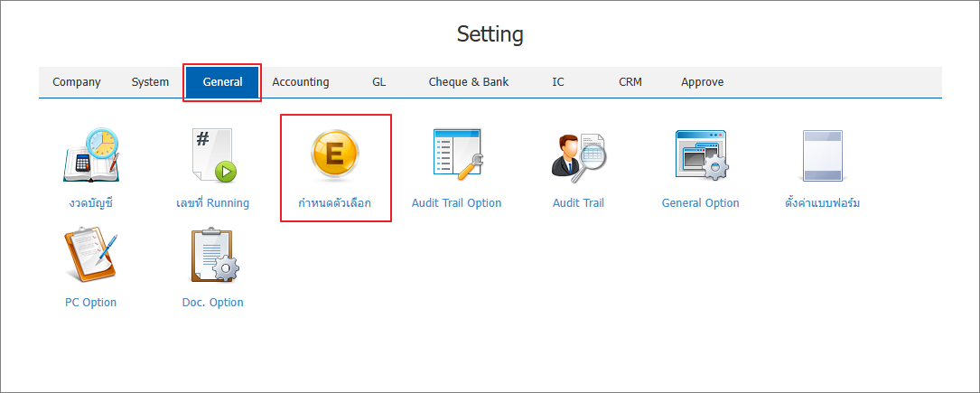The width and height of the screenshot is (980, 393).
Task: Switch to the System tab
Action: click(150, 82)
